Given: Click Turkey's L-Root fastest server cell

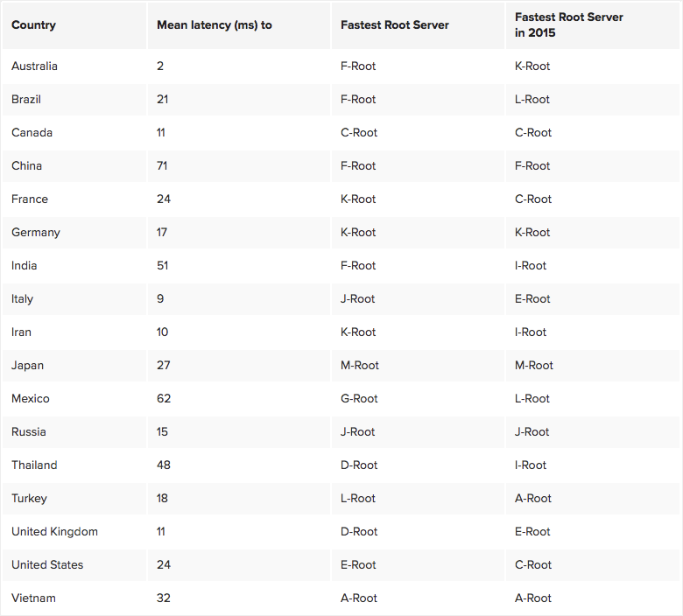Looking at the screenshot, I should [358, 499].
